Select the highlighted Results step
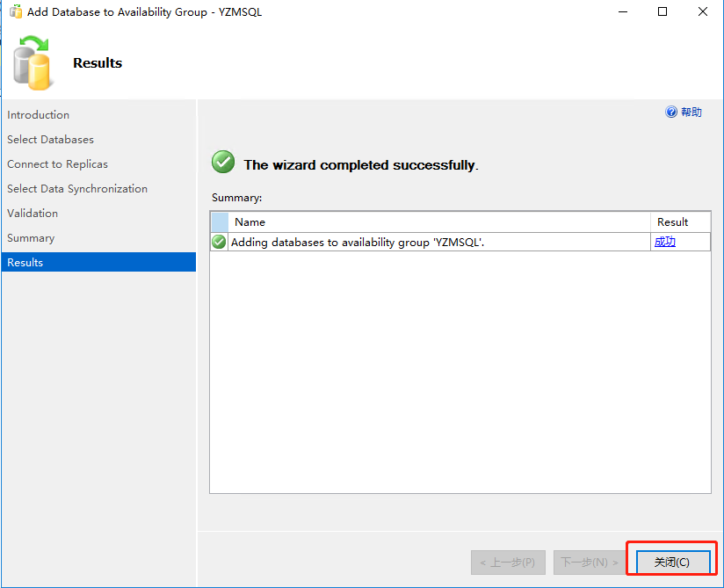This screenshot has width=724, height=588. (x=25, y=263)
